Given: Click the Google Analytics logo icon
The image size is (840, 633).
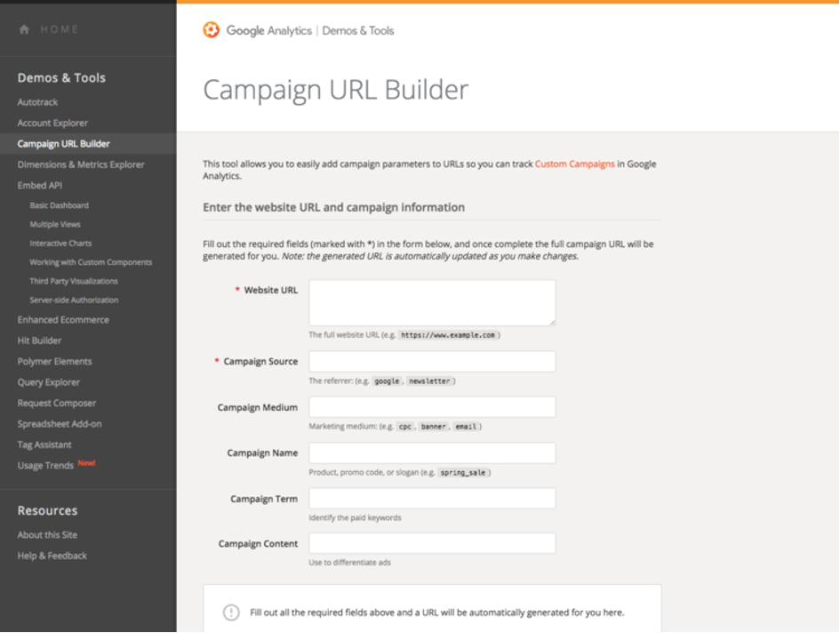Looking at the screenshot, I should 211,30.
